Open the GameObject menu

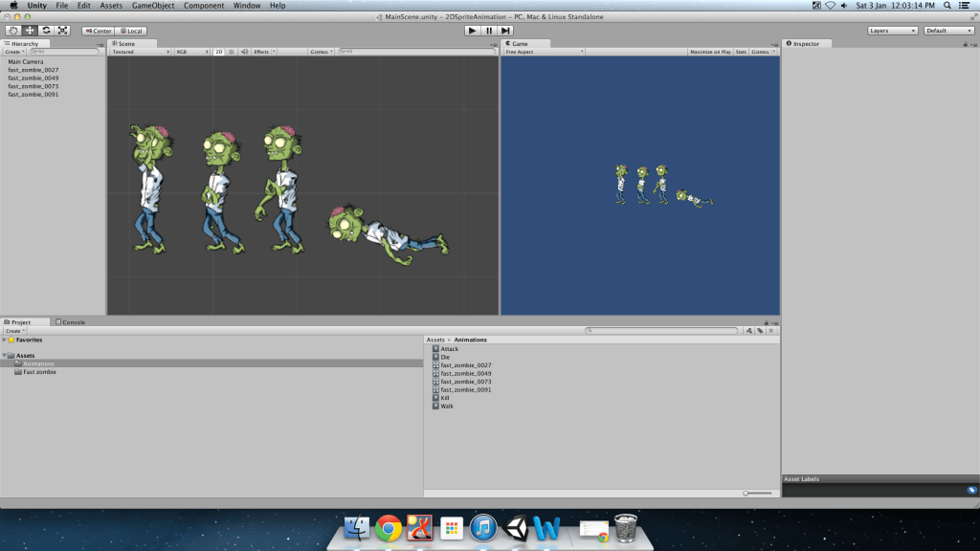[x=153, y=6]
